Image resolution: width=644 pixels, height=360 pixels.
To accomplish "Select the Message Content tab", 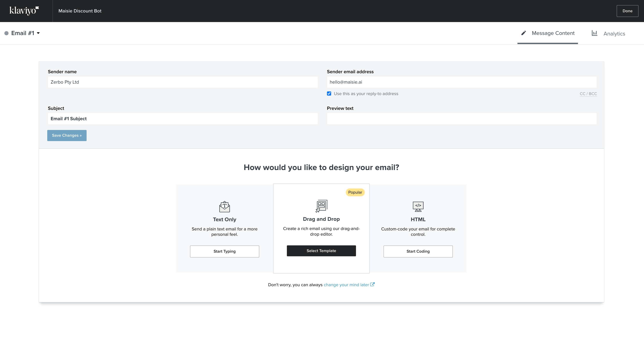I will (x=553, y=33).
